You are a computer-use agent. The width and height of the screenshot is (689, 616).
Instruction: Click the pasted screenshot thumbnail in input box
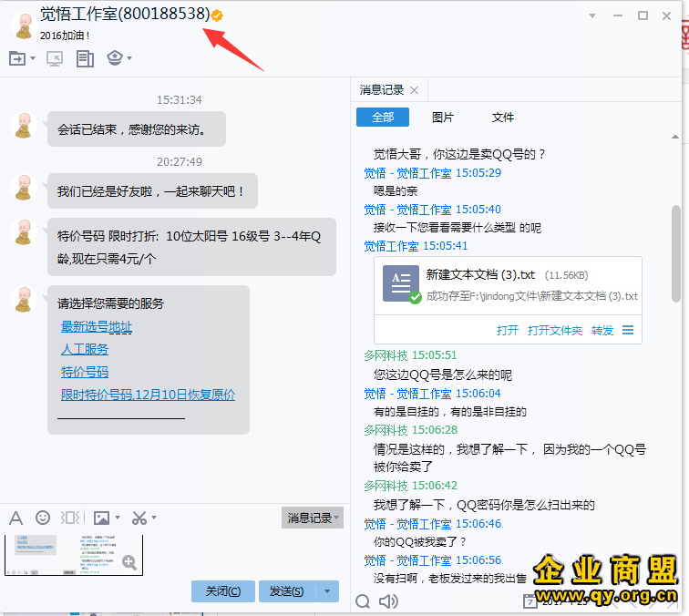coord(74,554)
